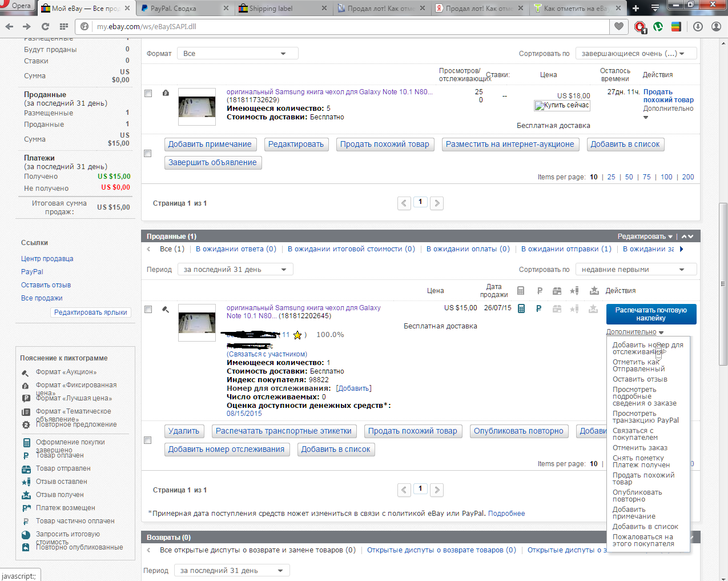Click the browser Forward arrow
The width and height of the screenshot is (728, 581).
27,27
